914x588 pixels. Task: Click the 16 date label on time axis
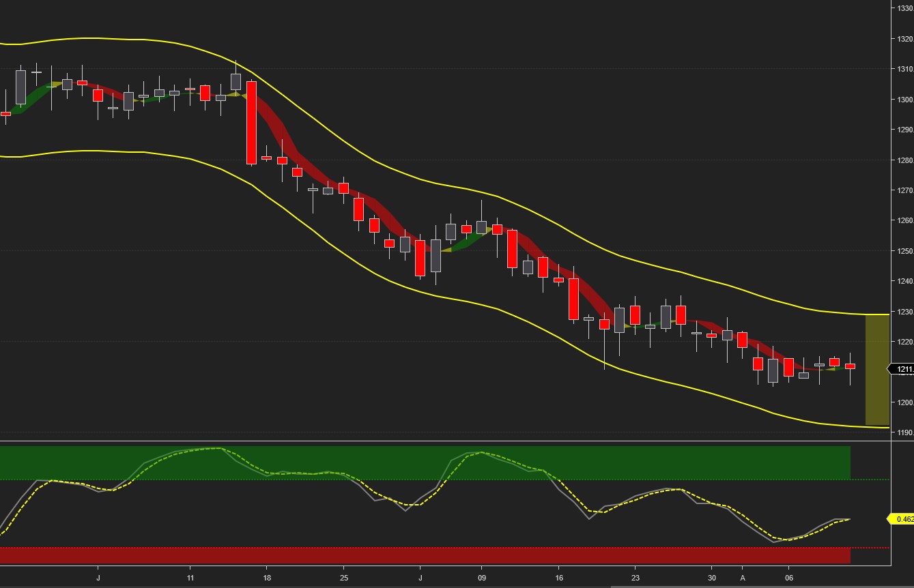pos(559,577)
